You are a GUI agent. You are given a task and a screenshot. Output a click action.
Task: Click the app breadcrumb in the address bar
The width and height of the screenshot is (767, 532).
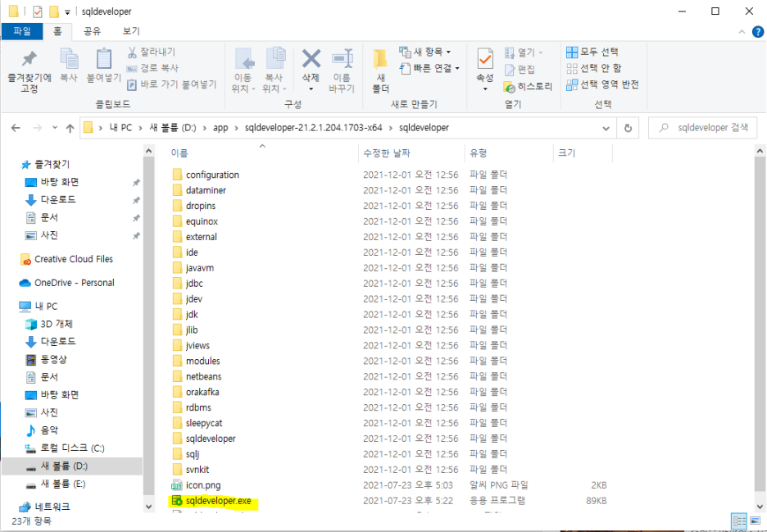[x=220, y=128]
